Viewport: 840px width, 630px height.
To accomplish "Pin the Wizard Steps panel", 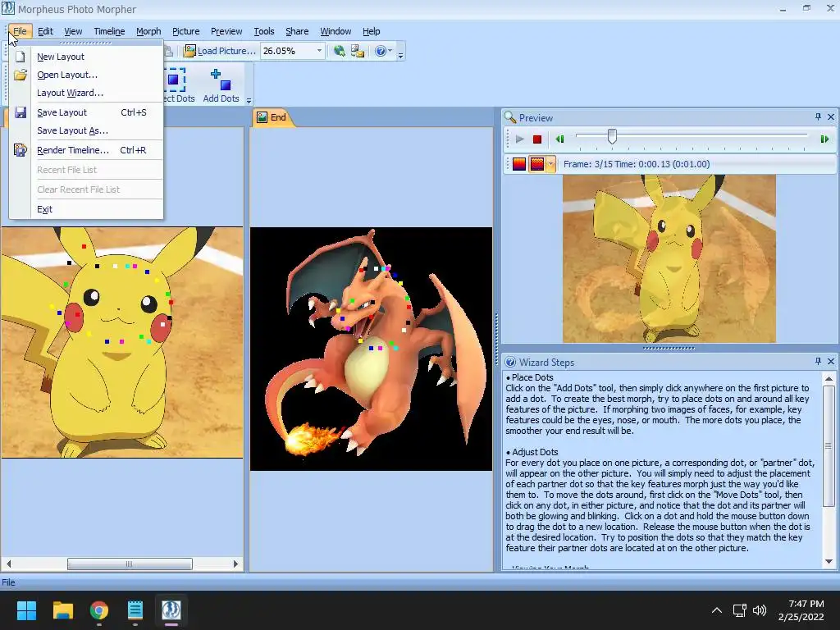I will [818, 362].
